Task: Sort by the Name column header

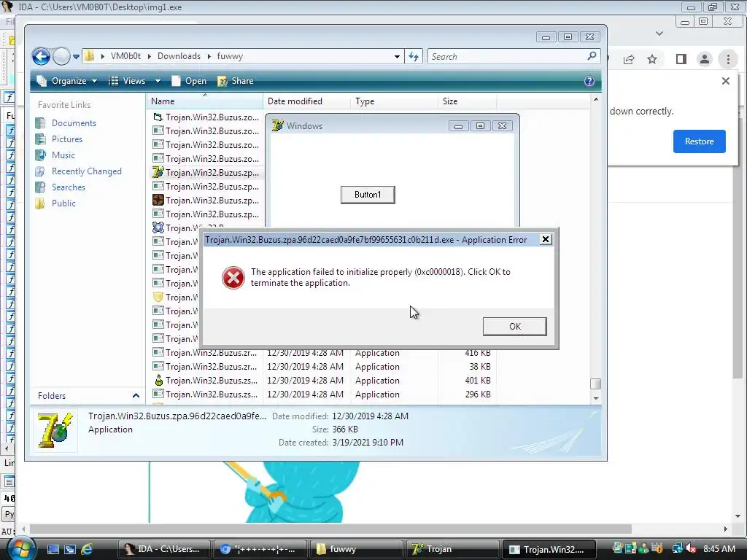Action: point(204,101)
